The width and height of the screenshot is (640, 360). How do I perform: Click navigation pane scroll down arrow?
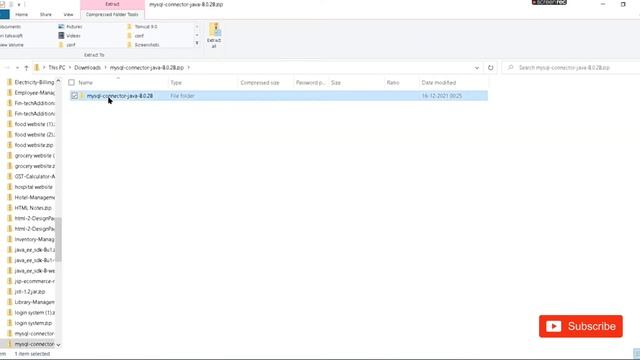58,344
